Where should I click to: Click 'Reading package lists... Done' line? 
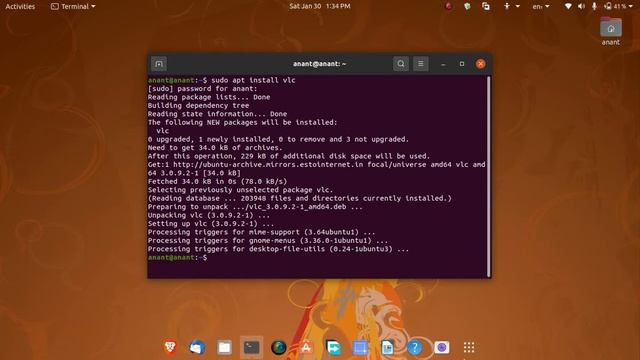pos(209,97)
